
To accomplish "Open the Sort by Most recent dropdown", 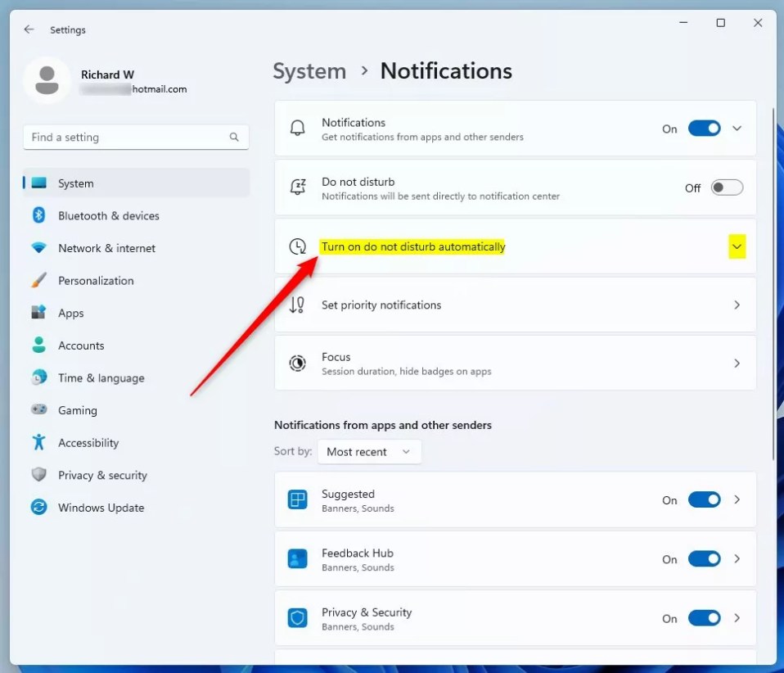I will pos(369,451).
